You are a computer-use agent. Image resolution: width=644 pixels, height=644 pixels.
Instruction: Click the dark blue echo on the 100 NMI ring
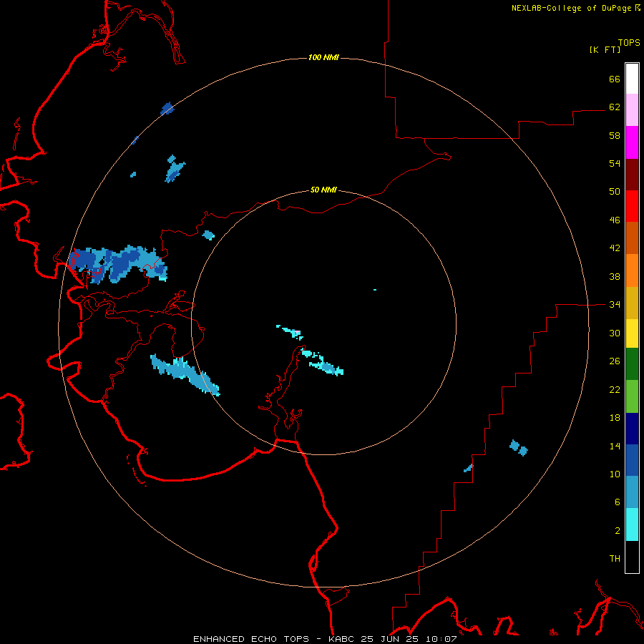click(167, 109)
